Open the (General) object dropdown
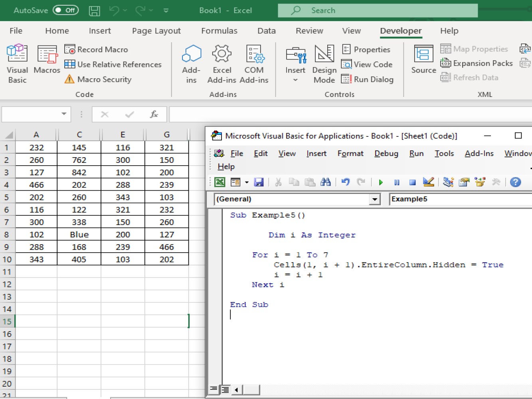Viewport: 532px width, 399px height. pos(374,199)
